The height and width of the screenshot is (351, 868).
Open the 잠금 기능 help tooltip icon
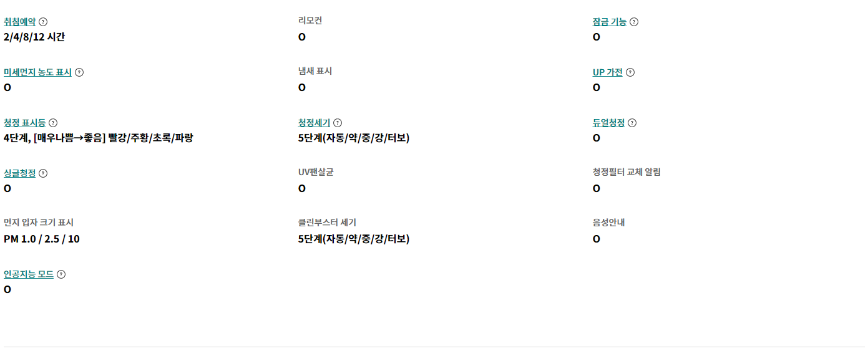[634, 22]
